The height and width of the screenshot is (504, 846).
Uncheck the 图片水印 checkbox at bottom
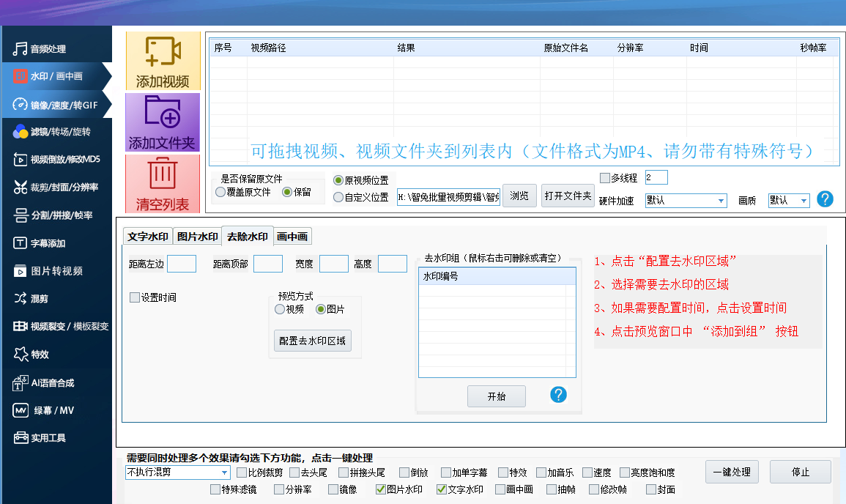point(380,489)
